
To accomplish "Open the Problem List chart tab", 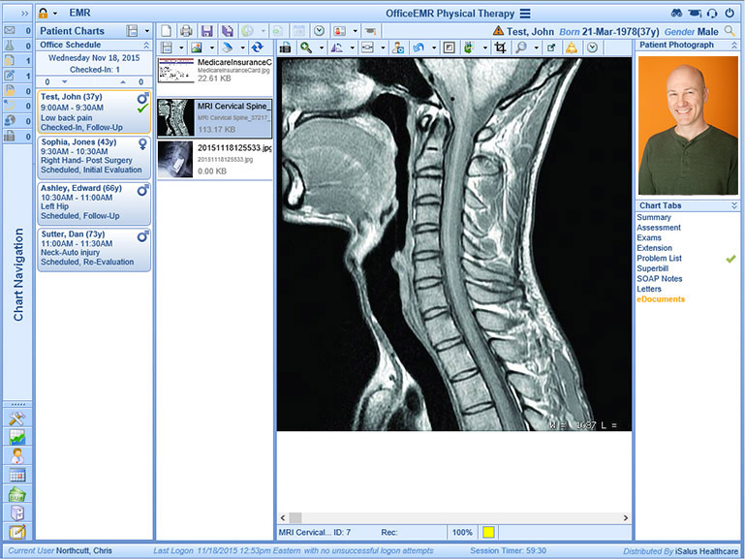I will (x=659, y=258).
